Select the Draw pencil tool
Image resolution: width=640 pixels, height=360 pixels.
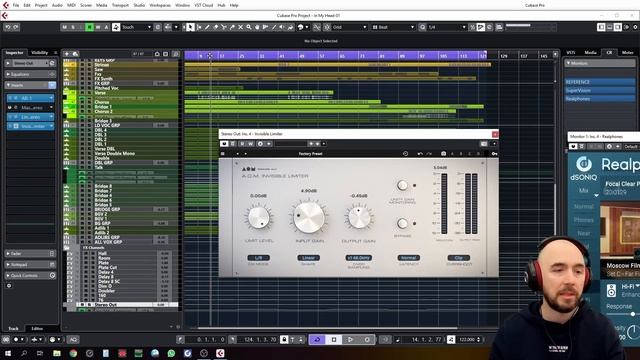click(x=207, y=27)
